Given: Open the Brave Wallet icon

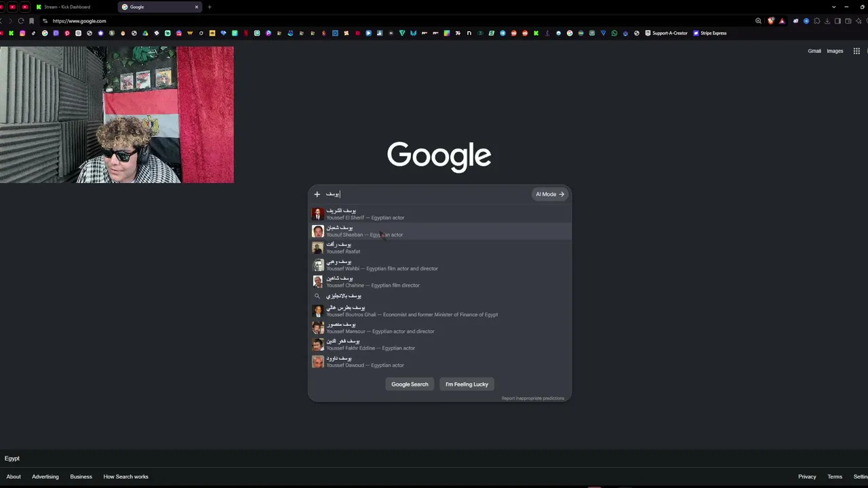Looking at the screenshot, I should tap(848, 21).
